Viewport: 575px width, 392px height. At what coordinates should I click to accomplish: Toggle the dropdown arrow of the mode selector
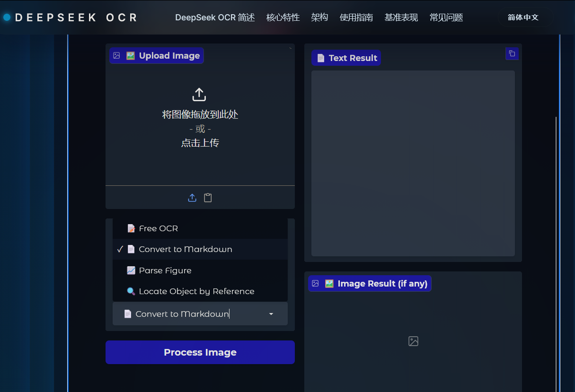271,314
